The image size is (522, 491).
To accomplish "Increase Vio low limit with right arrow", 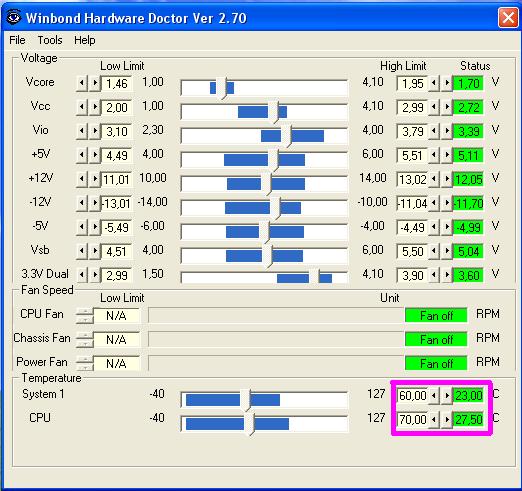I will pyautogui.click(x=95, y=131).
